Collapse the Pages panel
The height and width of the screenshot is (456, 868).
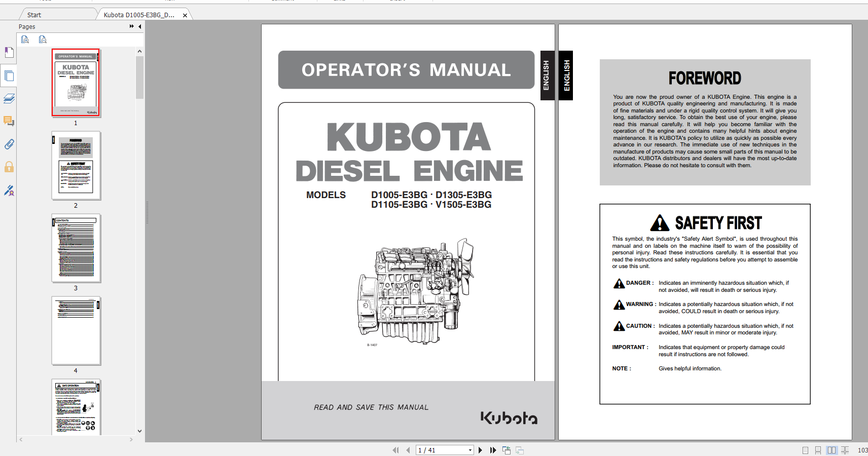(x=140, y=26)
